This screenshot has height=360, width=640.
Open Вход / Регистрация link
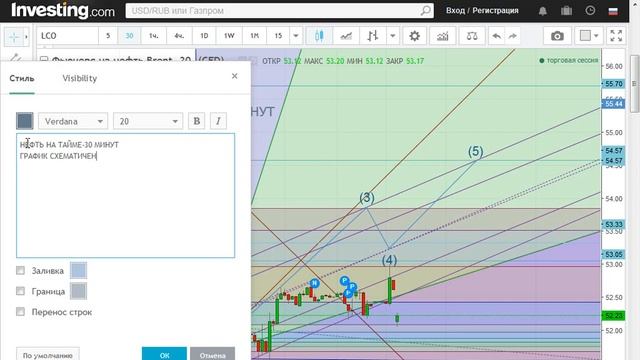(x=482, y=11)
